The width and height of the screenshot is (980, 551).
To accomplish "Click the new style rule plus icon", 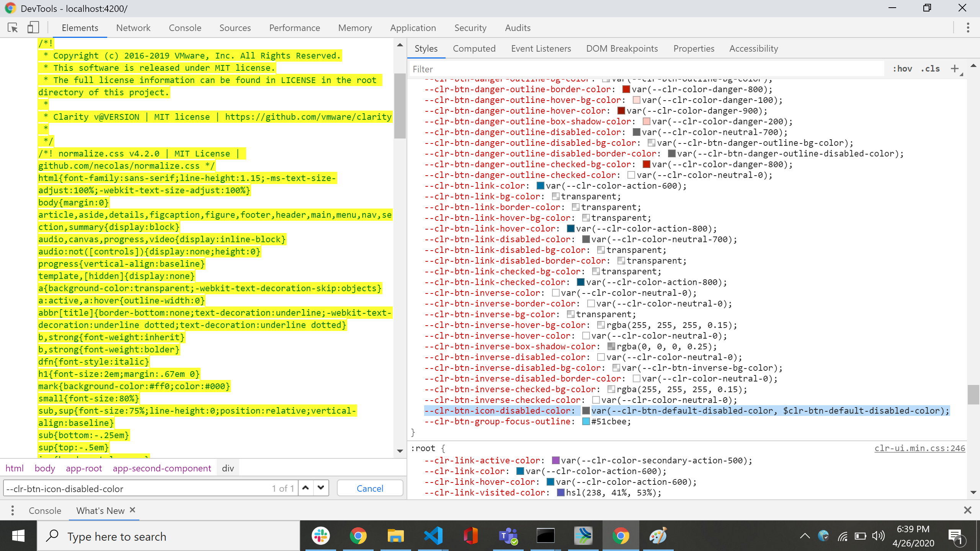I will tap(955, 69).
